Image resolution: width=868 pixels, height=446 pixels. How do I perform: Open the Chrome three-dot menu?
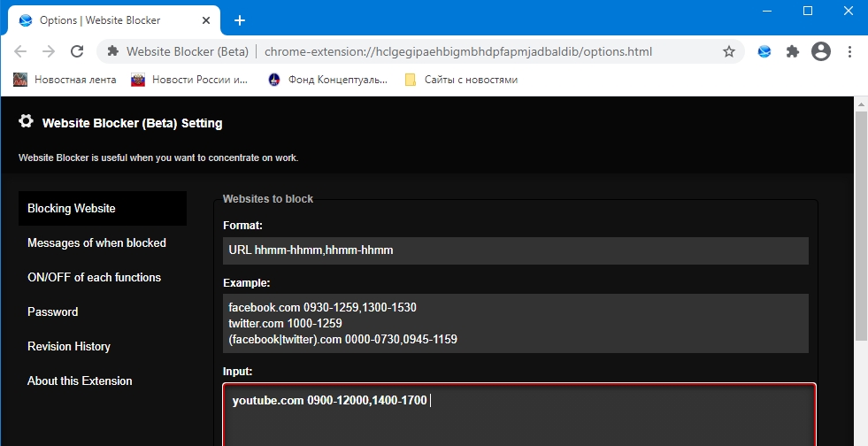pyautogui.click(x=849, y=51)
